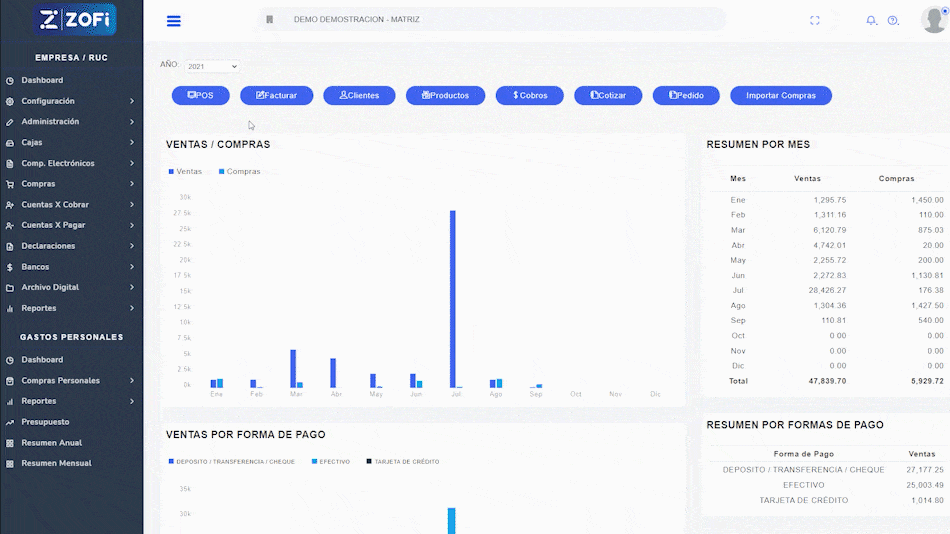Open the notifications bell

coord(871,21)
